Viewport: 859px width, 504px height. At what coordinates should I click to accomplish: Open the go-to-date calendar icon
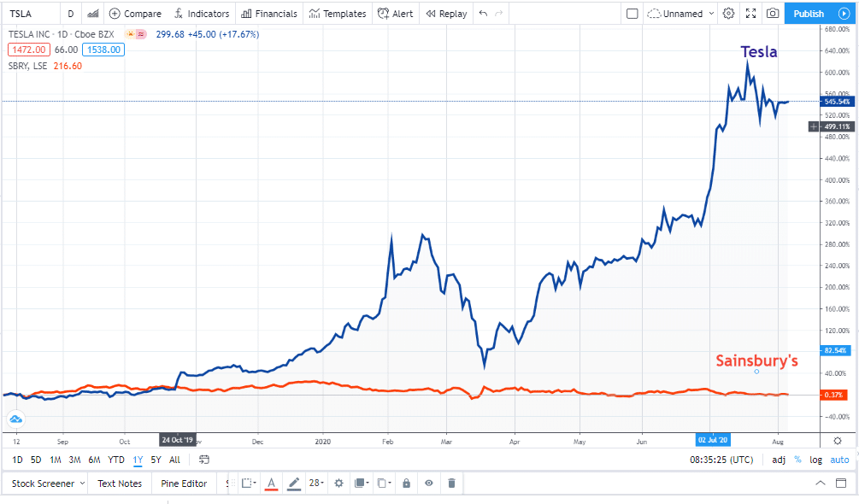(203, 460)
